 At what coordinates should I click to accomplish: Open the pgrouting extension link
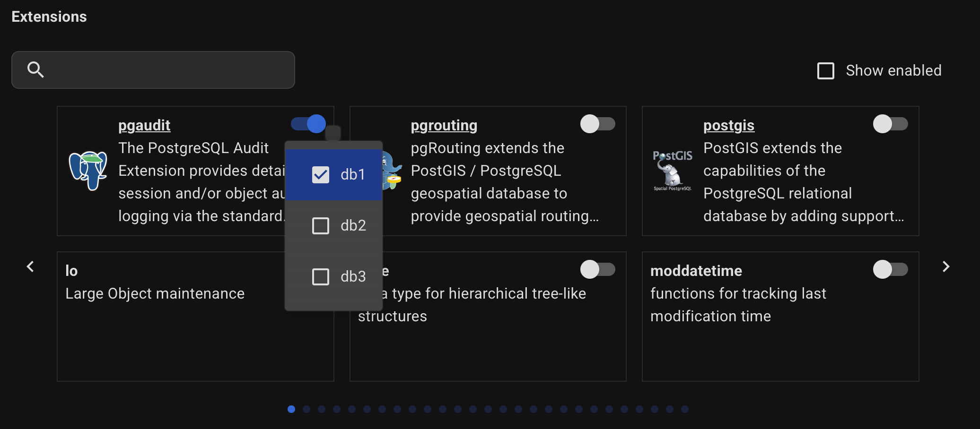[x=444, y=125]
